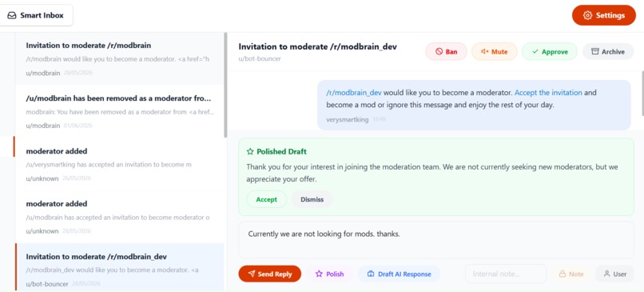Open the User button
This screenshot has width=644, height=292.
pos(614,274)
